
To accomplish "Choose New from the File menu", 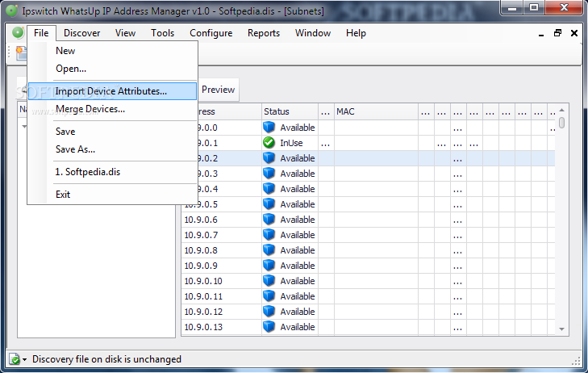I will 112,51.
